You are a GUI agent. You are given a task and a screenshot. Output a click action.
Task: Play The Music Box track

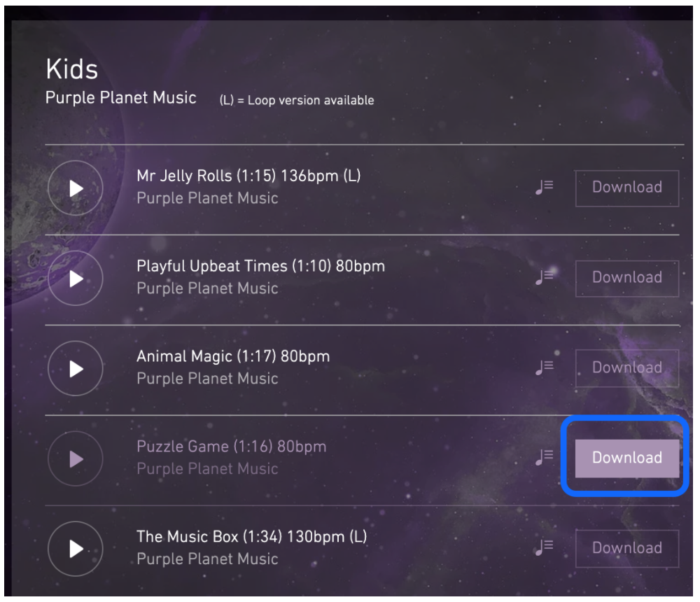[76, 549]
